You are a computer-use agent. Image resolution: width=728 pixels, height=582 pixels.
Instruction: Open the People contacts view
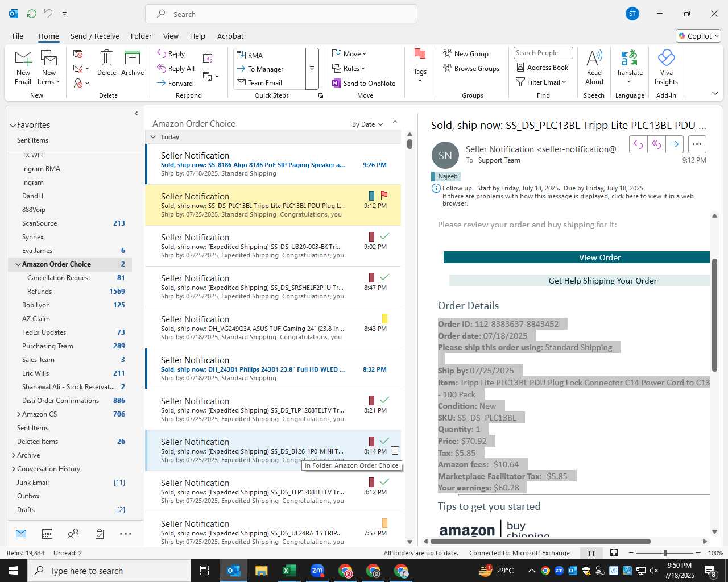pyautogui.click(x=73, y=534)
